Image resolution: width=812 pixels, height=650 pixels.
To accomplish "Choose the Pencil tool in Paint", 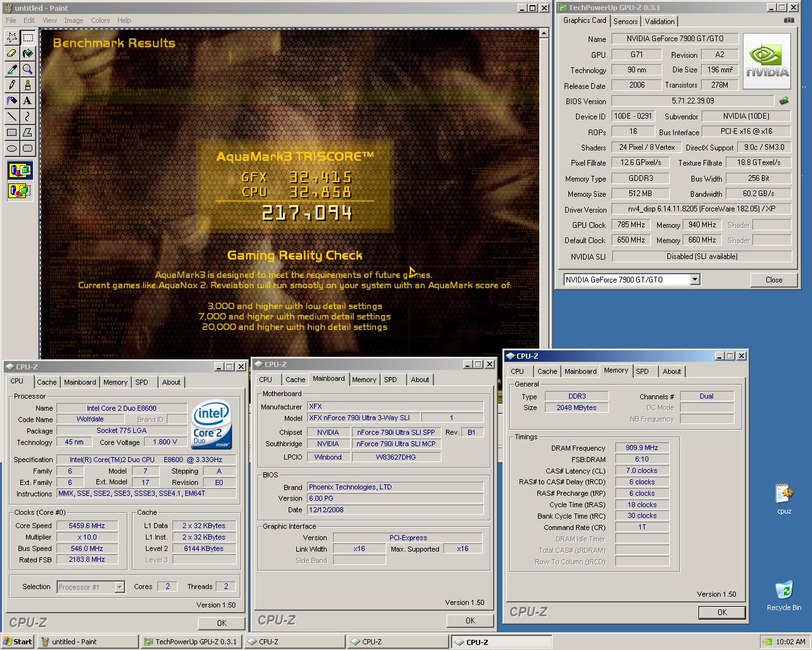I will 11,84.
